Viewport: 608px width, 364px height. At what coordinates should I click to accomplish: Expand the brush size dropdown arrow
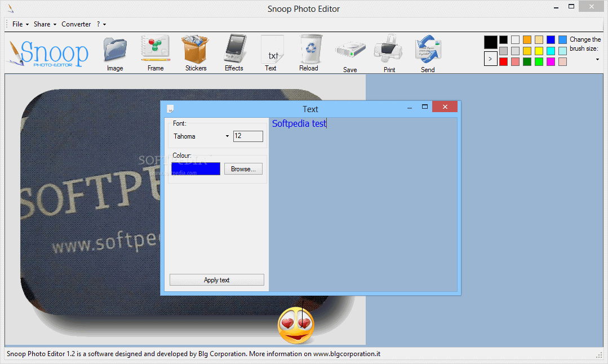click(x=597, y=59)
